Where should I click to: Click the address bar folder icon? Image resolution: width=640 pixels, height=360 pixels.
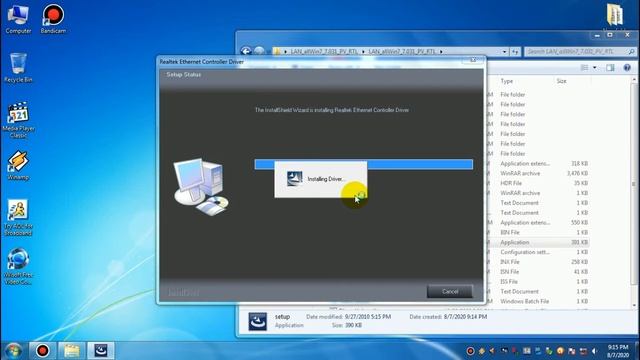tap(277, 51)
